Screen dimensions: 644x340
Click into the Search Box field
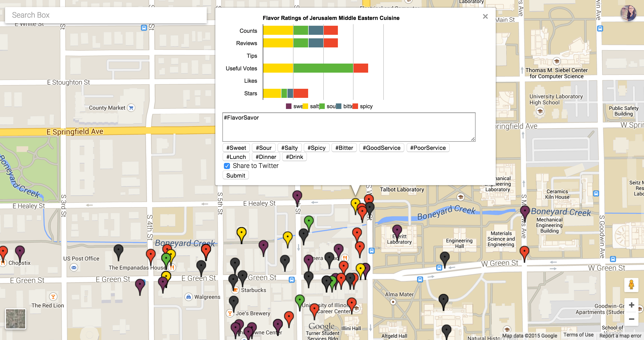106,15
